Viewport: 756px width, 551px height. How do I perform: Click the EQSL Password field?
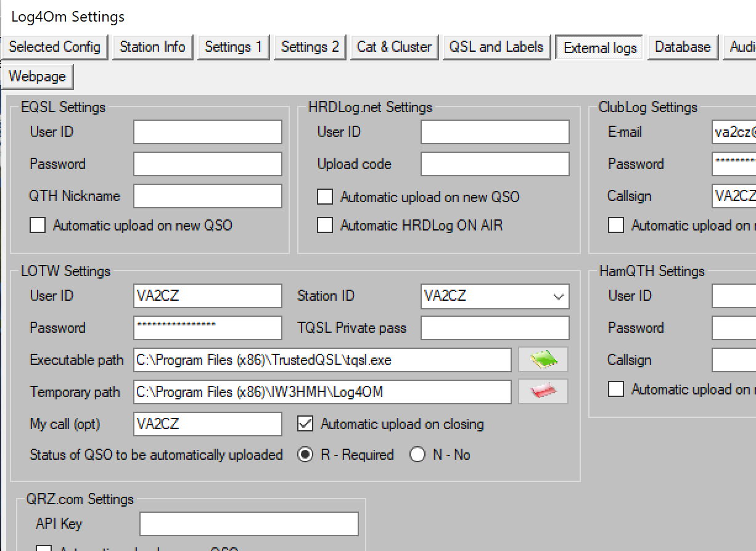click(208, 164)
